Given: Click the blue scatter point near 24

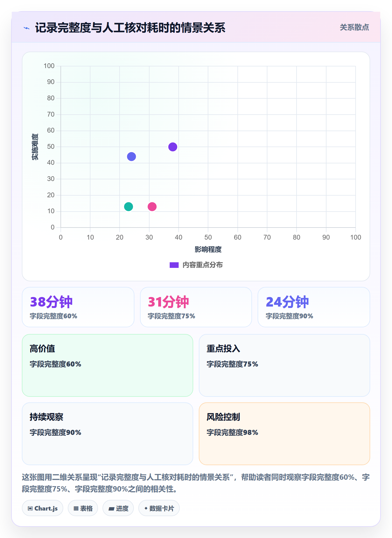Looking at the screenshot, I should (131, 157).
